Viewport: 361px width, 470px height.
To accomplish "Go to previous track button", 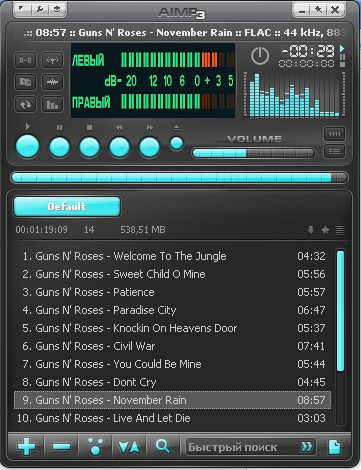I will tap(119, 147).
